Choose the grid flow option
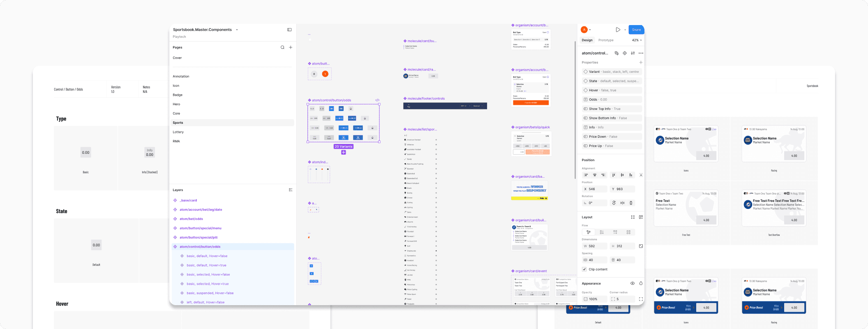 [628, 232]
